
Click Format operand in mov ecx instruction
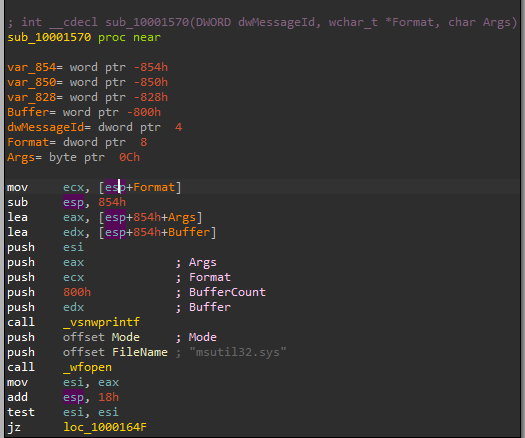pos(154,187)
